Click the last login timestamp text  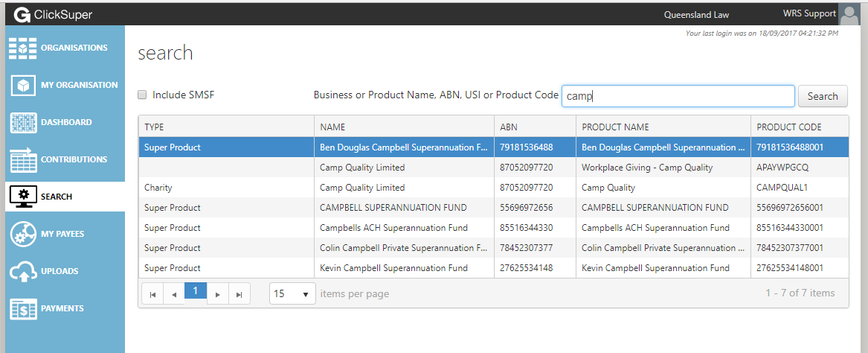coord(762,34)
